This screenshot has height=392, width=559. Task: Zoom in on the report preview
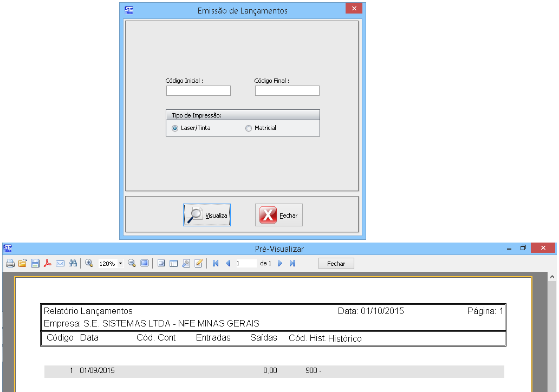point(89,264)
